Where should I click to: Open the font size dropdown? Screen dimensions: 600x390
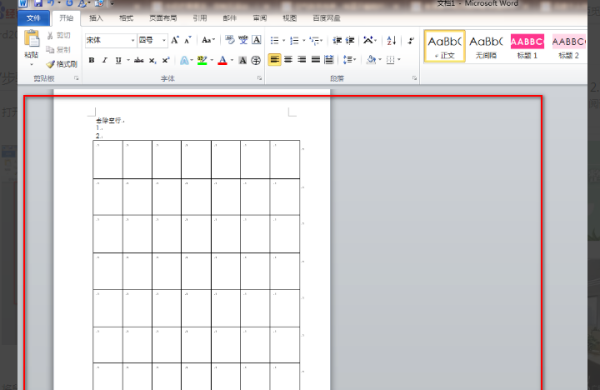164,40
